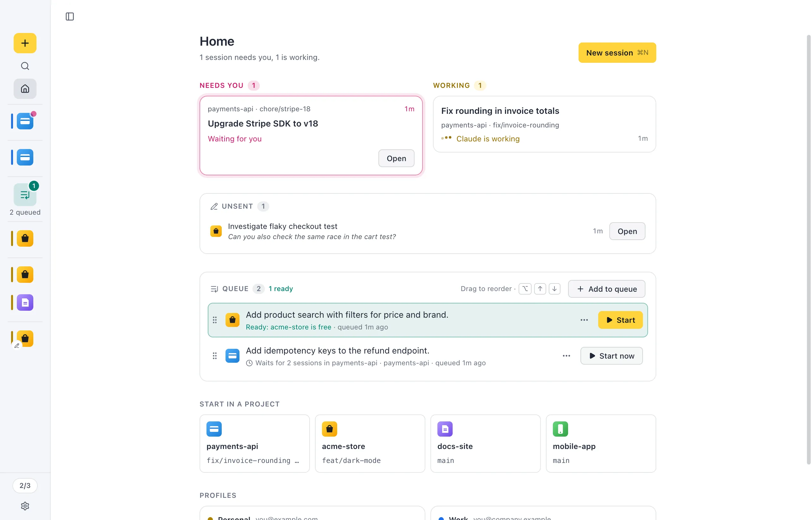Open more options for idempotency keys task

point(566,356)
